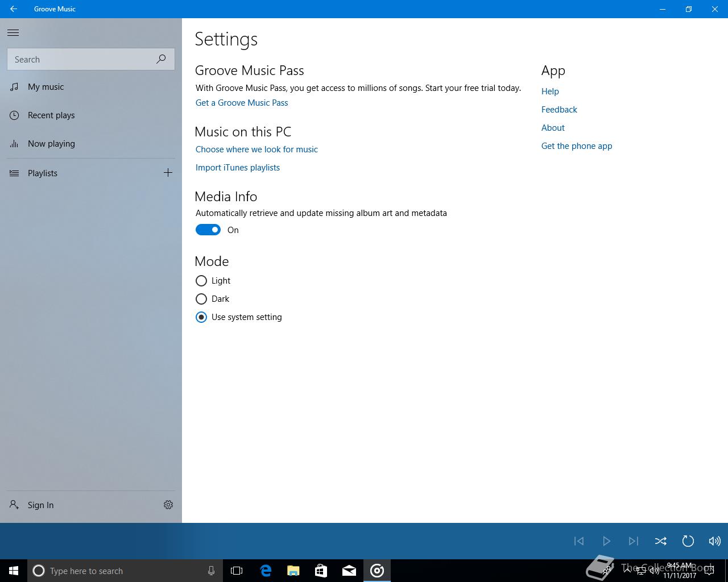This screenshot has width=728, height=582.
Task: Click Import iTunes playlists link
Action: (x=238, y=168)
